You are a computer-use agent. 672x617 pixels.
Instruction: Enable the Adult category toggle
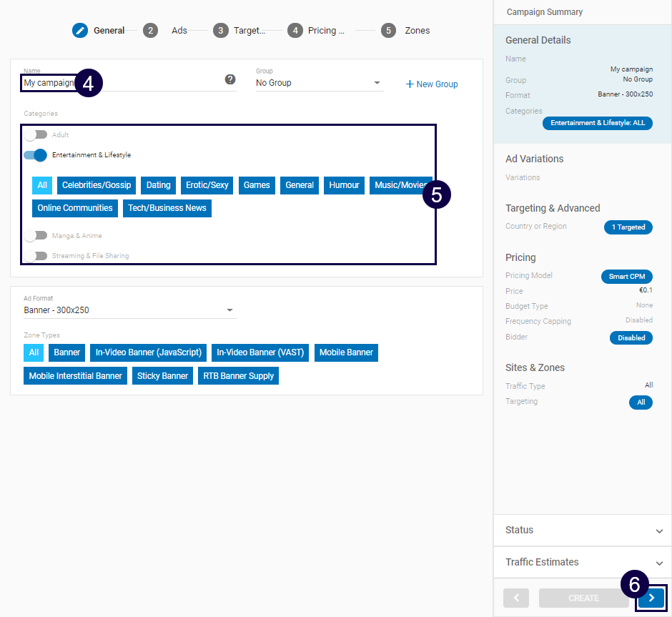(x=35, y=134)
